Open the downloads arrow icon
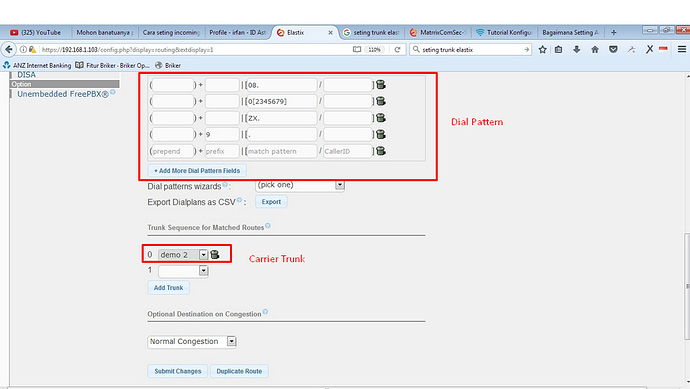Viewport: 690px width, 389px height. [576, 50]
